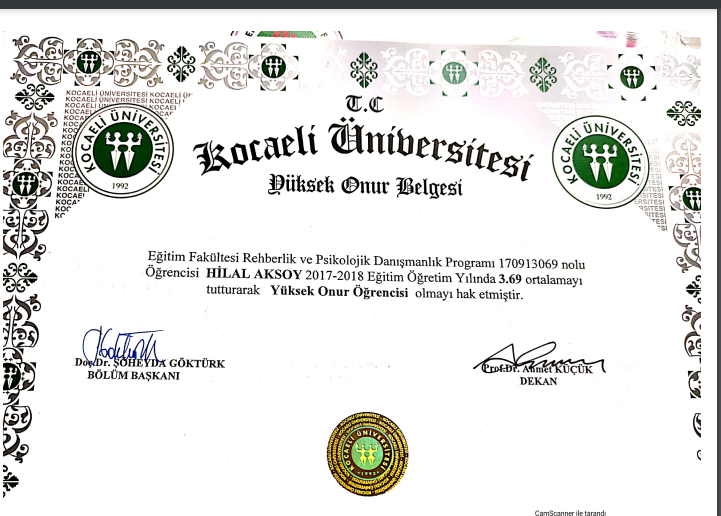The image size is (721, 516).
Task: Click the BÖLÜM BAŞKANI title text
Action: 133,375
